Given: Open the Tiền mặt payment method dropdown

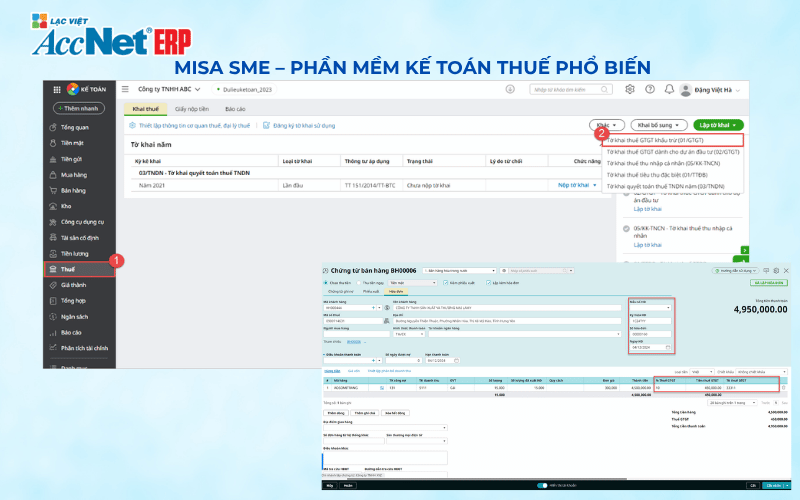Looking at the screenshot, I should pos(412,283).
